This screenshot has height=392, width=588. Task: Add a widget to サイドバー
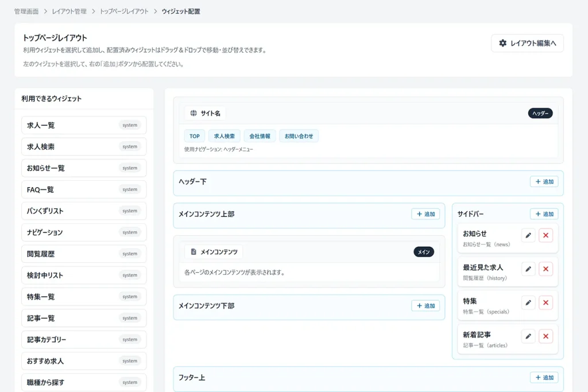point(544,214)
